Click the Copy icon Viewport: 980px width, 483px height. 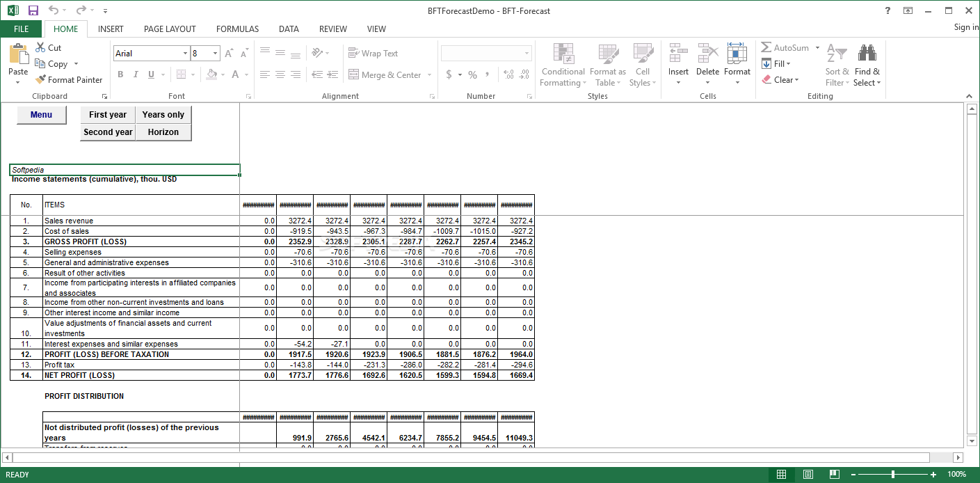(40, 63)
